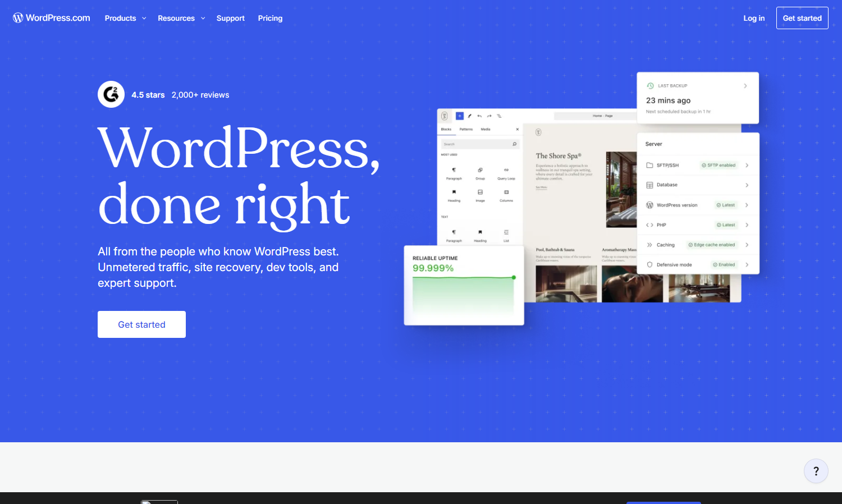Open the Pool, Bathtub & Sauna photo
The height and width of the screenshot is (504, 842).
click(x=566, y=284)
